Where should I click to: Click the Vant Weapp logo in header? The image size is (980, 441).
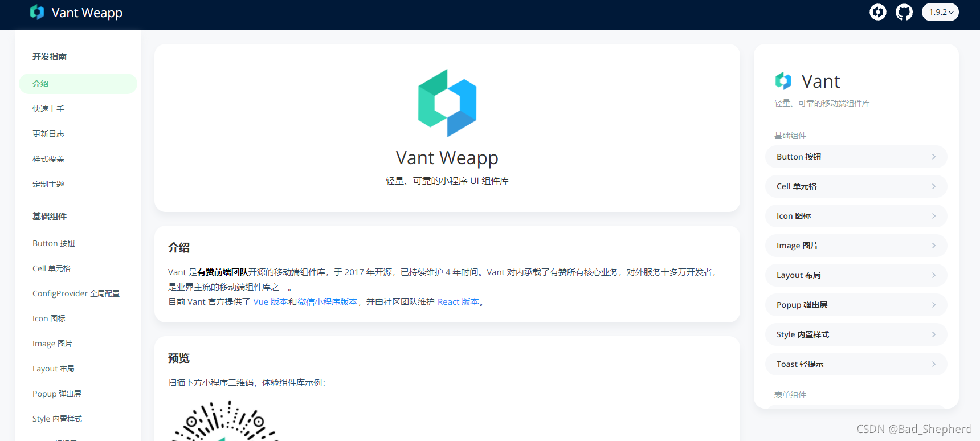37,12
